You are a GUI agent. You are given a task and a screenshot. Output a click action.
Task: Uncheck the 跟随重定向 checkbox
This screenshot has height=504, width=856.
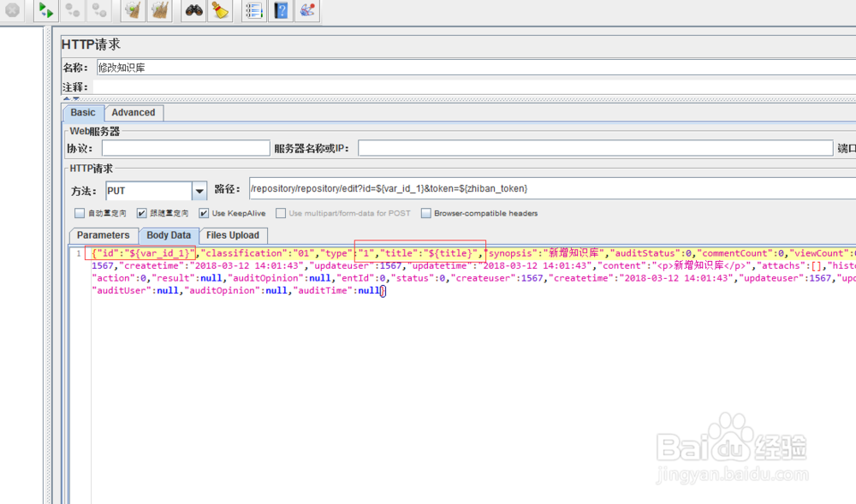tap(142, 213)
